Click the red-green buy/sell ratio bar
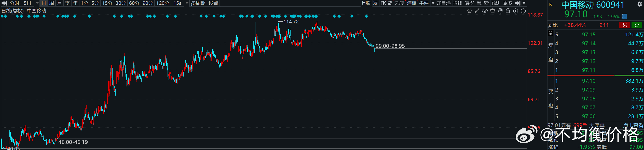 [x=596, y=76]
